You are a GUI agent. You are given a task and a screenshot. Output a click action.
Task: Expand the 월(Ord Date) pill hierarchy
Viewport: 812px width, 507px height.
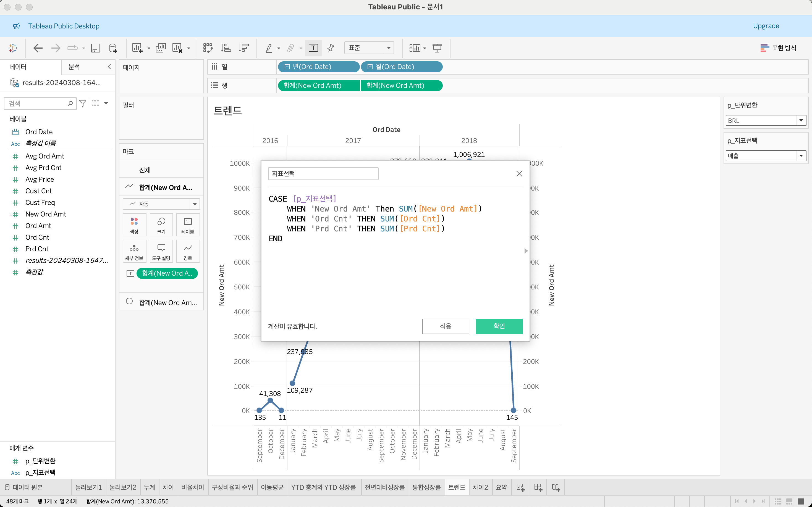370,67
